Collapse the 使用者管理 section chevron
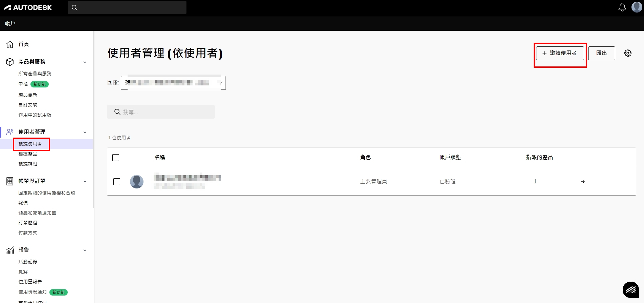Image resolution: width=644 pixels, height=303 pixels. click(x=85, y=132)
